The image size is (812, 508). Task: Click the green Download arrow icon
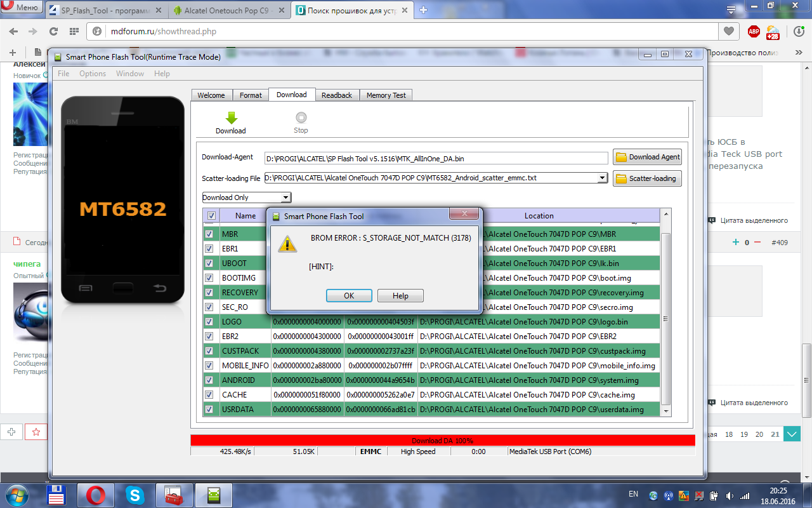pyautogui.click(x=231, y=118)
